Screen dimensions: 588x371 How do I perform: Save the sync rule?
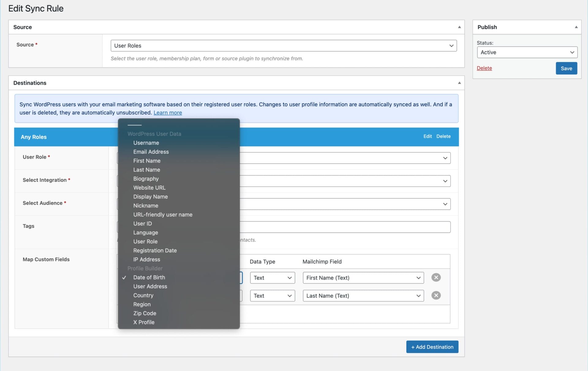coord(566,68)
